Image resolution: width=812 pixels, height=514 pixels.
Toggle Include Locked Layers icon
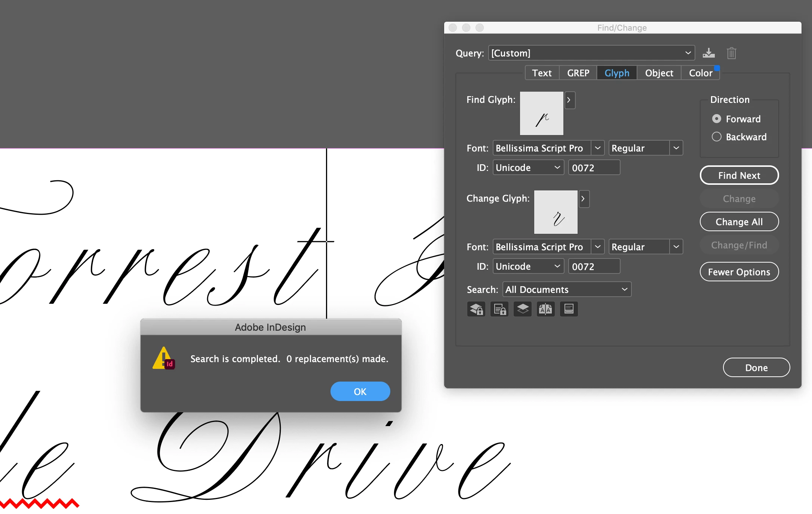pyautogui.click(x=476, y=309)
